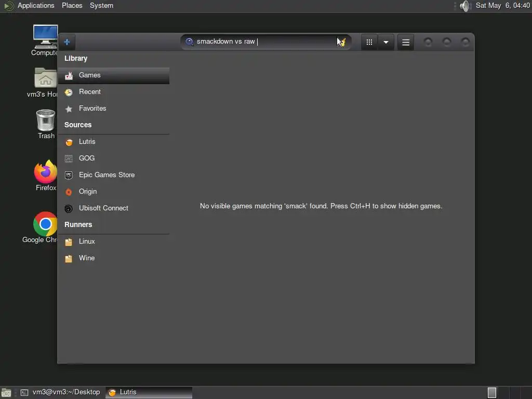Open the Applications menu
The image size is (532, 399).
[36, 5]
